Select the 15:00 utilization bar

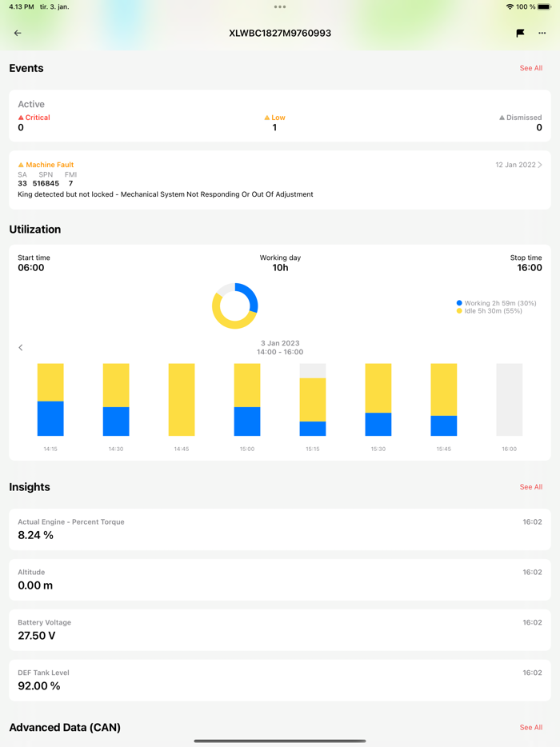click(247, 400)
